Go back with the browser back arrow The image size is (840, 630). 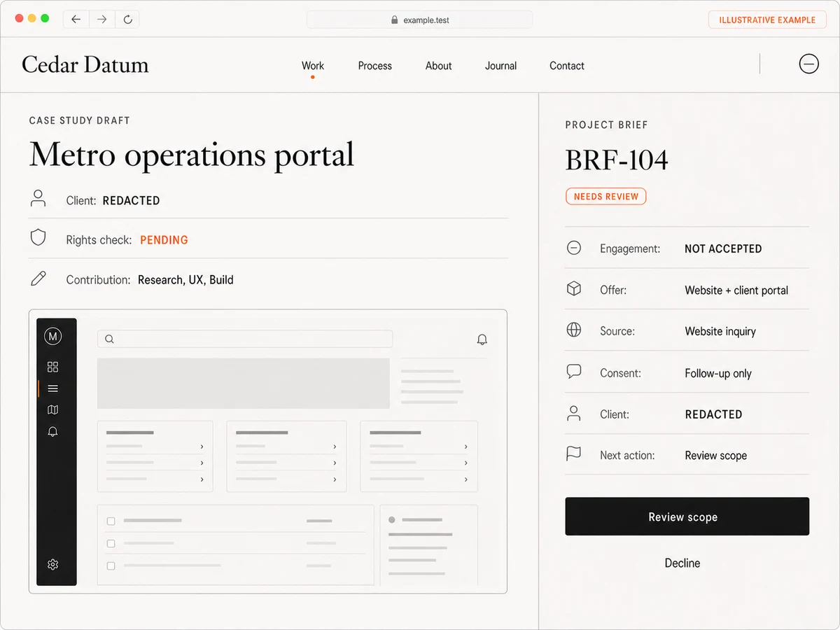click(x=76, y=20)
